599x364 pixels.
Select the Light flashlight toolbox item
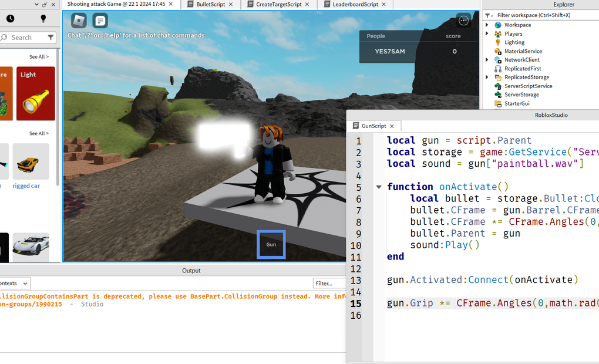(35, 93)
